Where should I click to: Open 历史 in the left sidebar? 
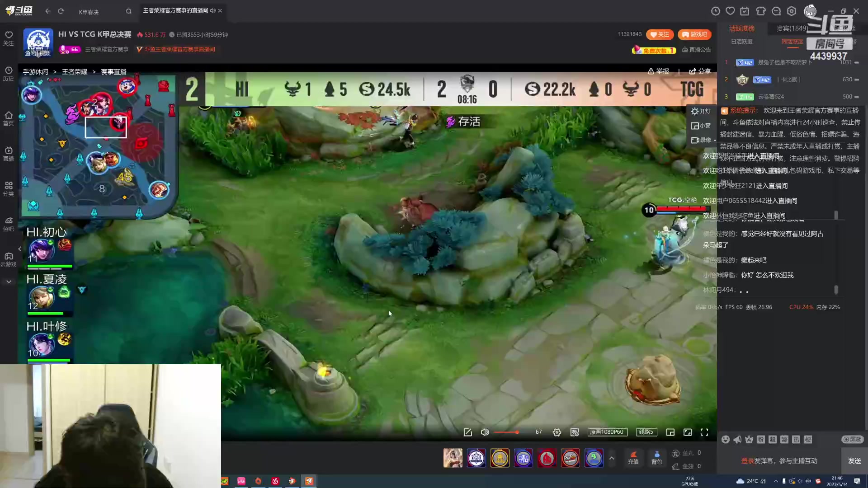point(9,74)
